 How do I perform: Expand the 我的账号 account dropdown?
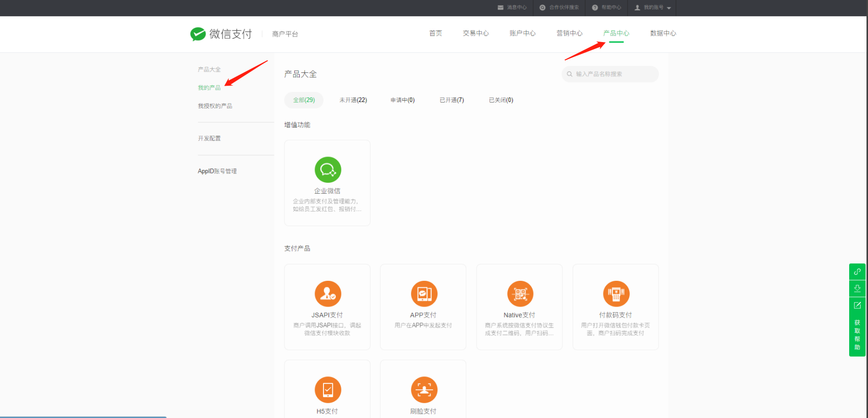coord(653,7)
